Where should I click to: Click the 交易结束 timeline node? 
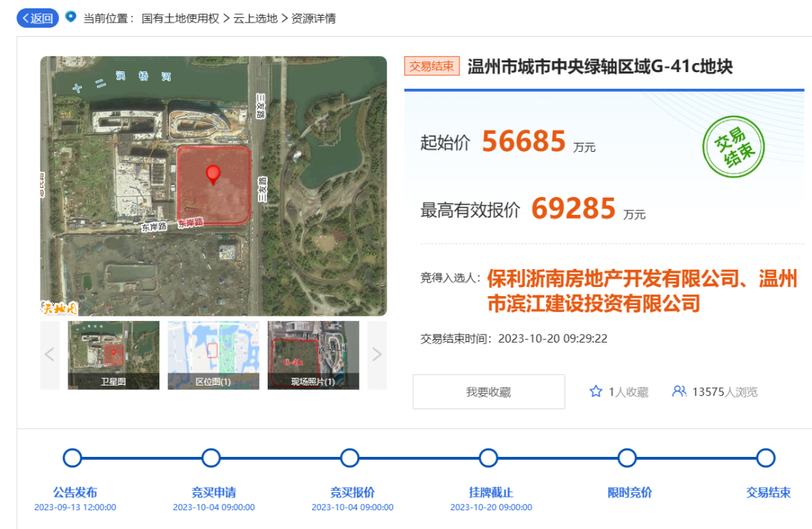766,458
